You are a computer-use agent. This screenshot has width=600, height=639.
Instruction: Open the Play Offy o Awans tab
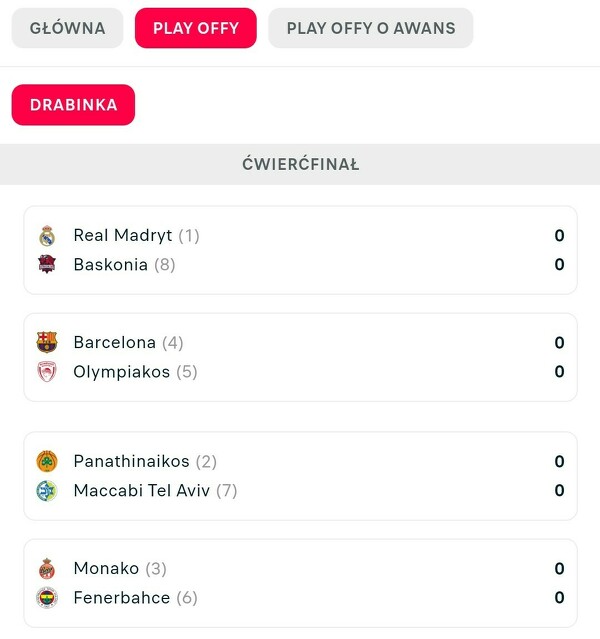[x=370, y=28]
